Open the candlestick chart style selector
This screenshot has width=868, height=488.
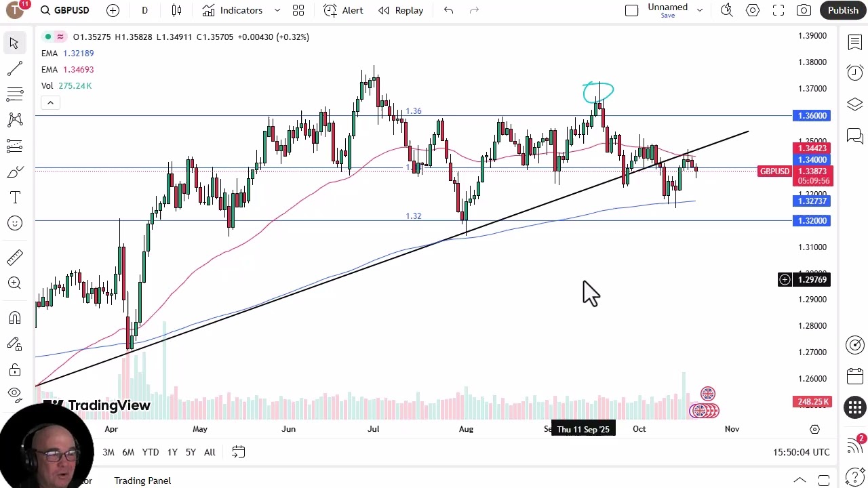(176, 10)
